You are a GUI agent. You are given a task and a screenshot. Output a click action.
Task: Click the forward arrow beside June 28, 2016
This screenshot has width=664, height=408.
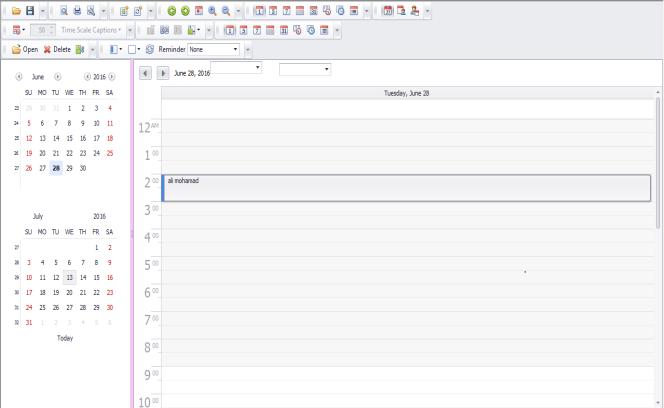point(162,73)
